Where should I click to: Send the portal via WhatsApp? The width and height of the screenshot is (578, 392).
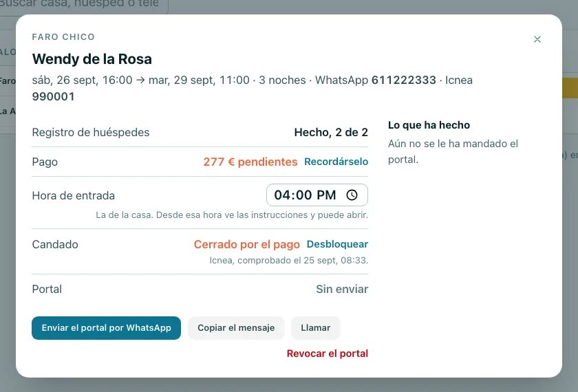[x=106, y=328]
